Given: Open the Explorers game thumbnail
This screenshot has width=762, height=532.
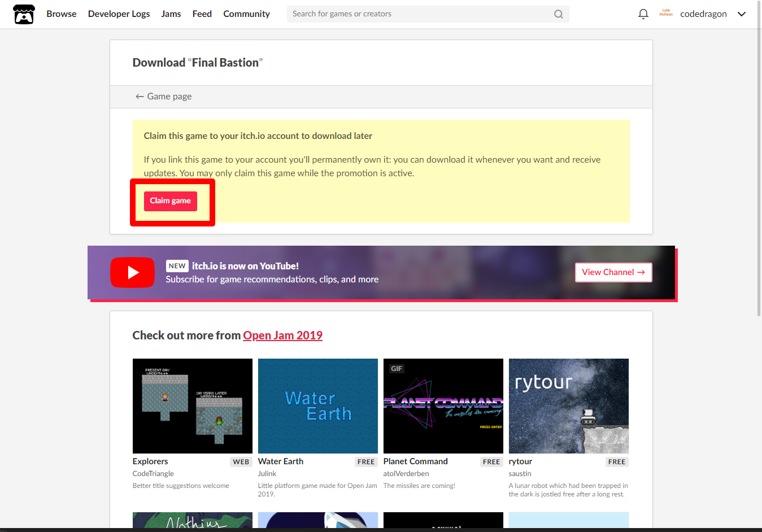Looking at the screenshot, I should click(193, 406).
